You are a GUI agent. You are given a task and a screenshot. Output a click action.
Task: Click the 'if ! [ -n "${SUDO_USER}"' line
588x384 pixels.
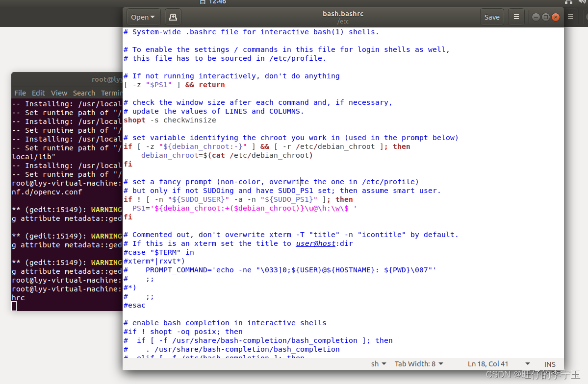tap(238, 200)
